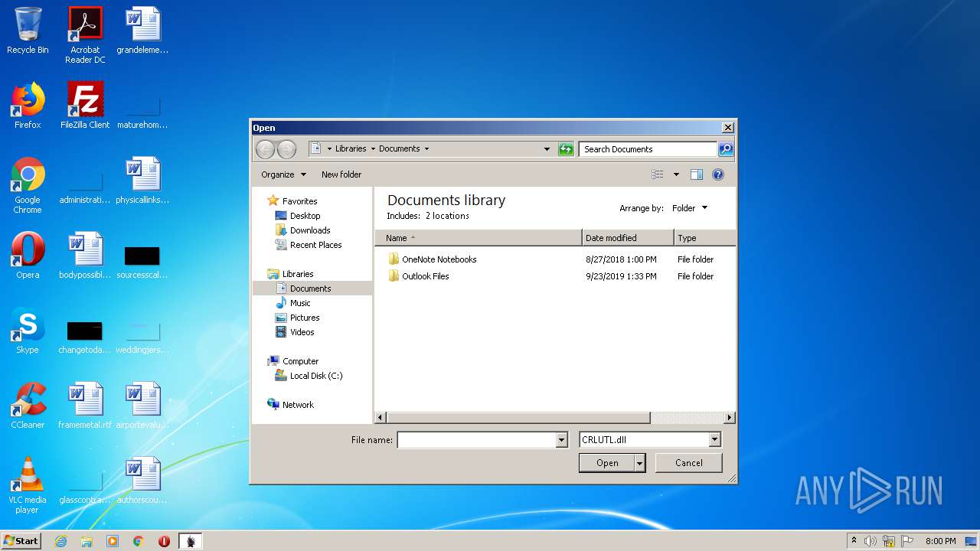
Task: Click Libraries breadcrumb arrow in address bar
Action: pyautogui.click(x=373, y=149)
